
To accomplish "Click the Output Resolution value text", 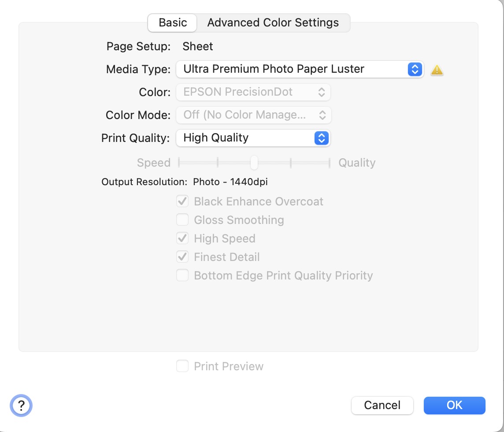I will [x=230, y=182].
